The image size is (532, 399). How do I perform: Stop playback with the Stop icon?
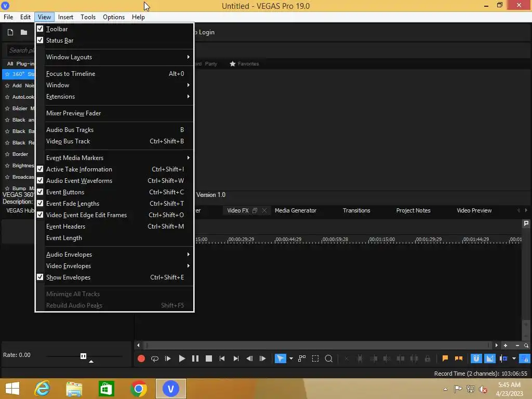pos(209,358)
